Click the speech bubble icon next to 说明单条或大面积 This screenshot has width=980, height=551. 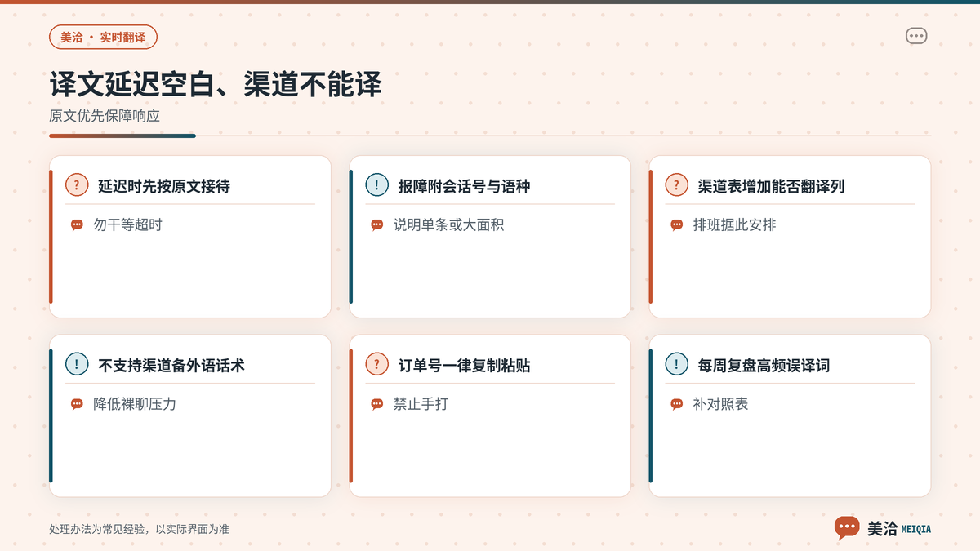click(376, 224)
